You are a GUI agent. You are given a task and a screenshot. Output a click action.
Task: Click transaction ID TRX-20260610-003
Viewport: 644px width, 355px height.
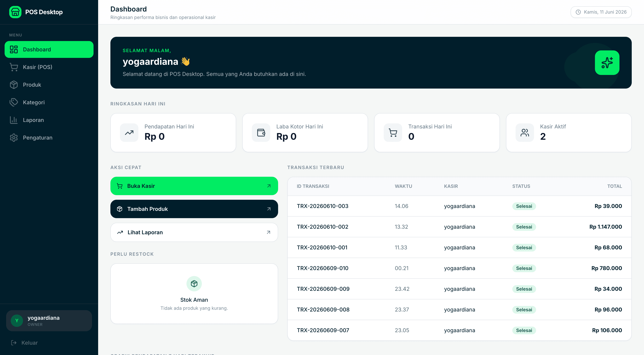point(323,206)
